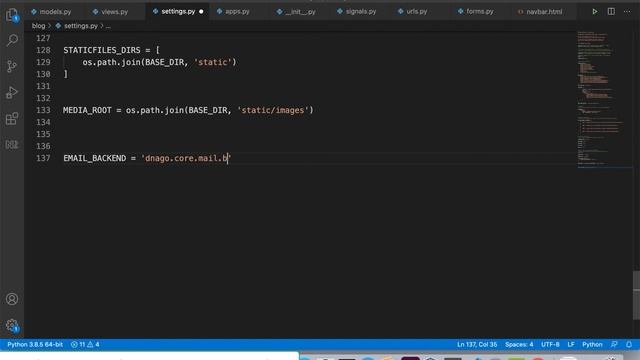
Task: Open the Extensions view
Action: point(12,119)
